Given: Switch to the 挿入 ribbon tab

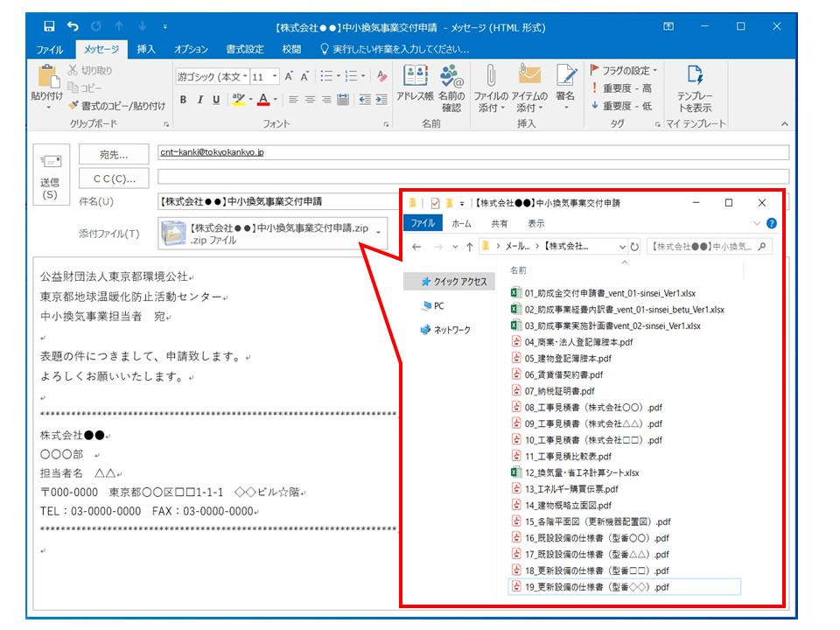Looking at the screenshot, I should point(146,49).
